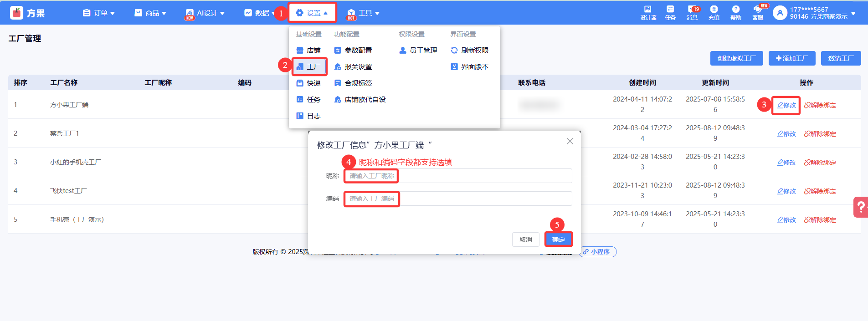Click 解除绑定 for 方小果工厂端
The width and height of the screenshot is (868, 321).
point(820,105)
